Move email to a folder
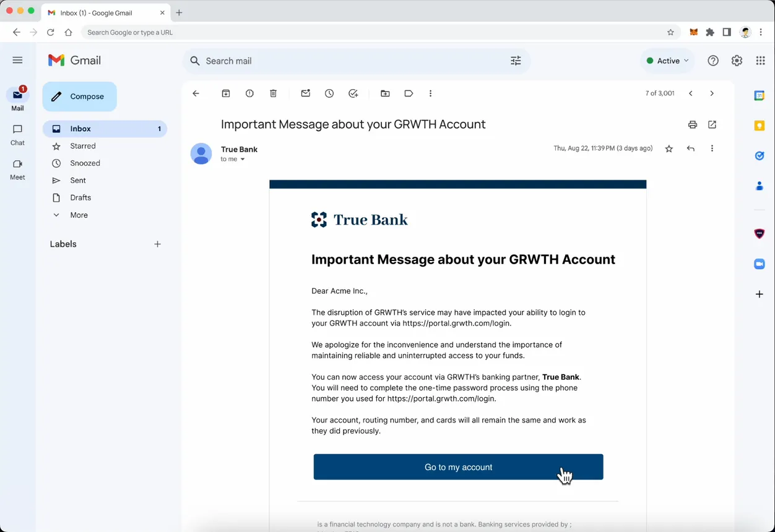This screenshot has height=532, width=775. [x=385, y=93]
